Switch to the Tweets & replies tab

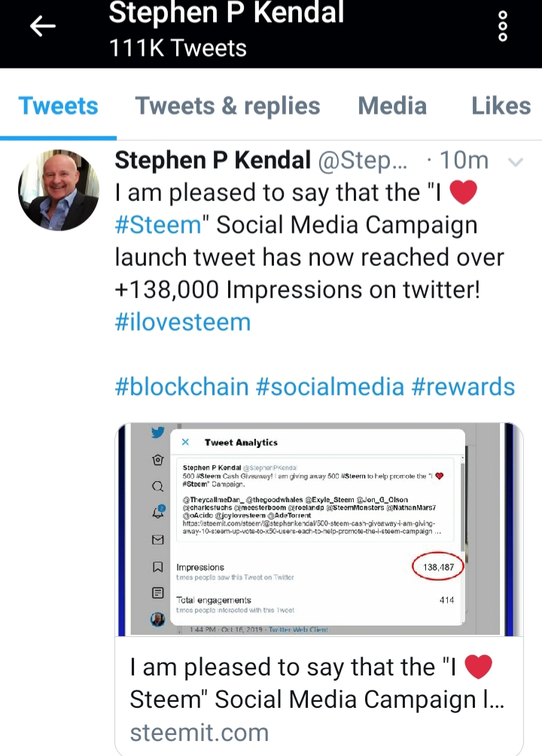227,105
